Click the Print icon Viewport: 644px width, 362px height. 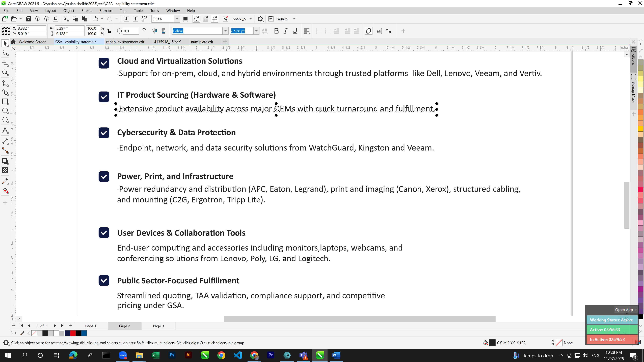pos(56,19)
